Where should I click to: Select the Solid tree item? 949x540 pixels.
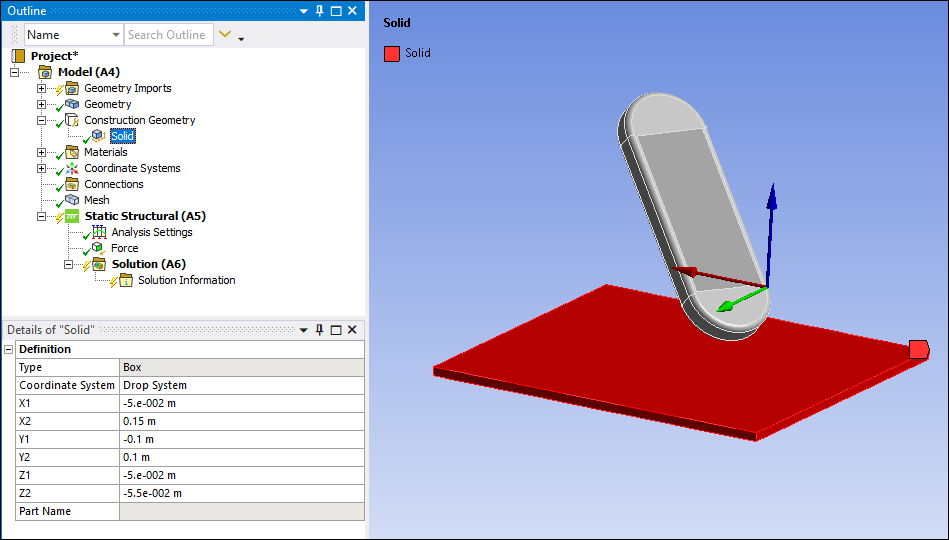click(x=122, y=136)
